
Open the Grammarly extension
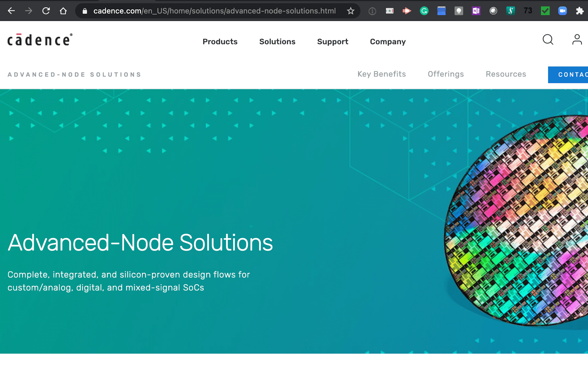424,11
